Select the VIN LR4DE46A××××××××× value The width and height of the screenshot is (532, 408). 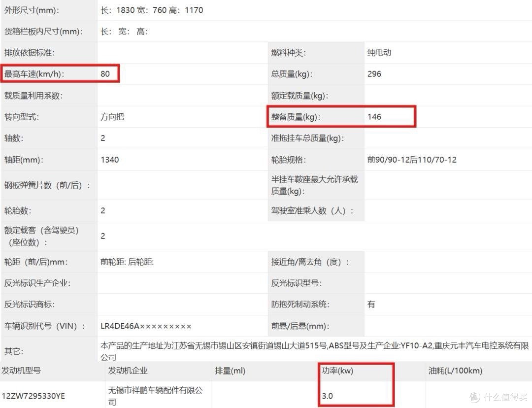coord(146,326)
